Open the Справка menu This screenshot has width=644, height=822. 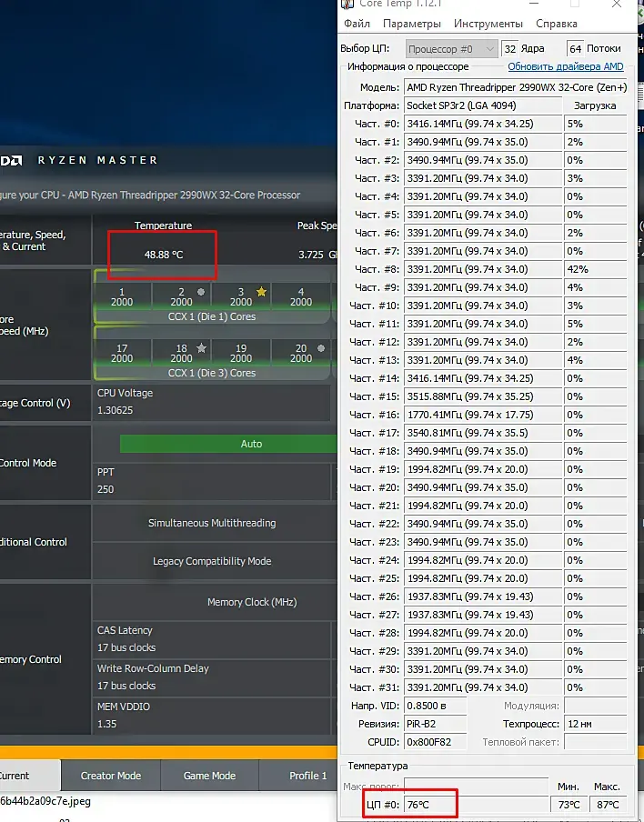click(557, 24)
